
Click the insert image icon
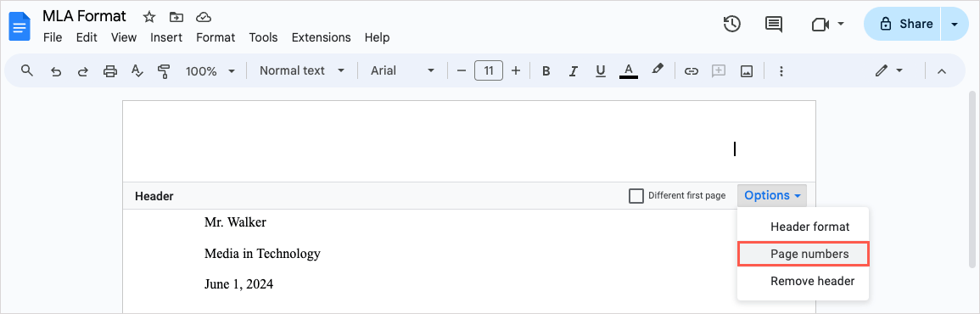coord(746,70)
